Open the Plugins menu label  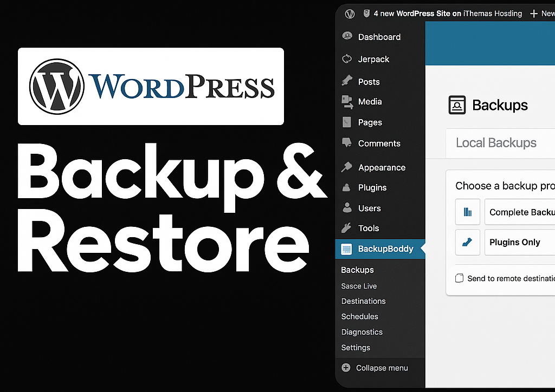click(x=372, y=188)
